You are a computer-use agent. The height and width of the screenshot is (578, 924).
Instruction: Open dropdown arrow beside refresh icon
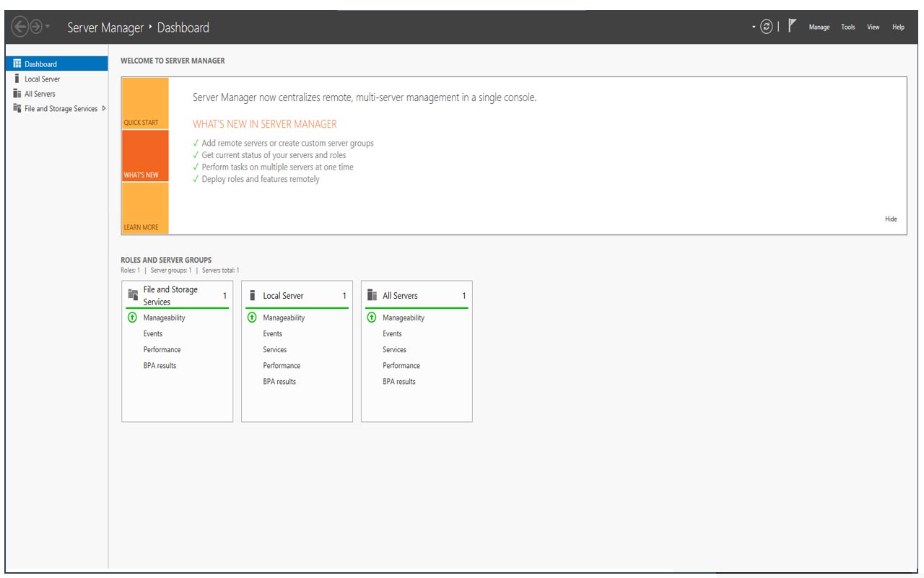coord(754,27)
